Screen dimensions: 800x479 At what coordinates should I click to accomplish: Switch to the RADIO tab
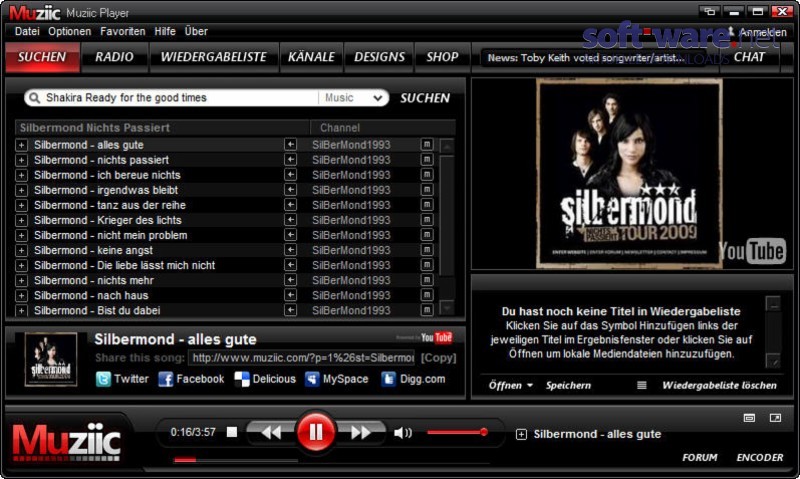point(114,57)
